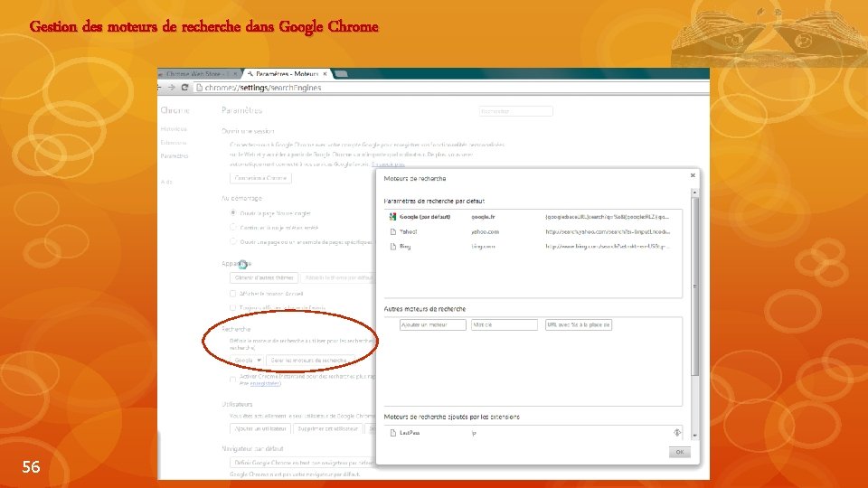Open Extensions in the Chrome sidebar

174,143
